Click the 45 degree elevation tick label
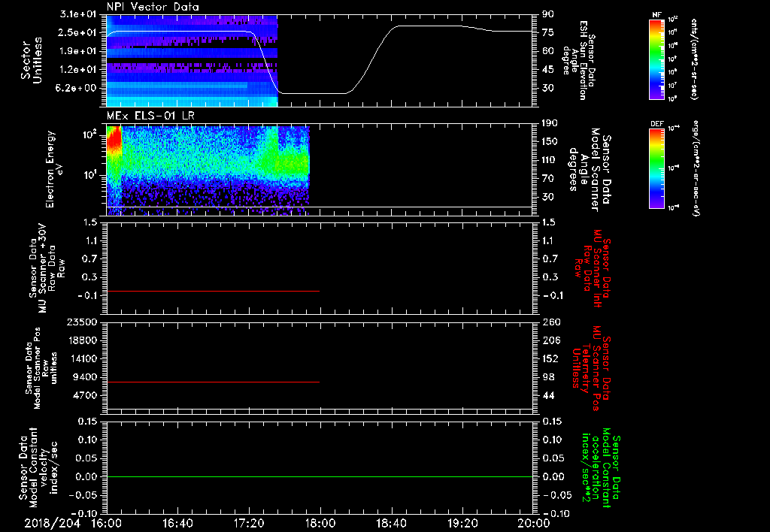The height and width of the screenshot is (532, 770). point(548,70)
